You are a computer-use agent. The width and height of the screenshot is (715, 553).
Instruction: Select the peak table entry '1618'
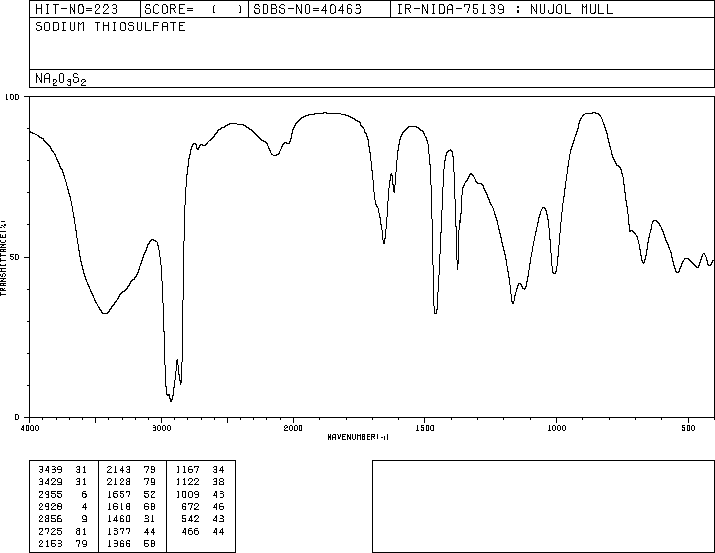tap(119, 506)
